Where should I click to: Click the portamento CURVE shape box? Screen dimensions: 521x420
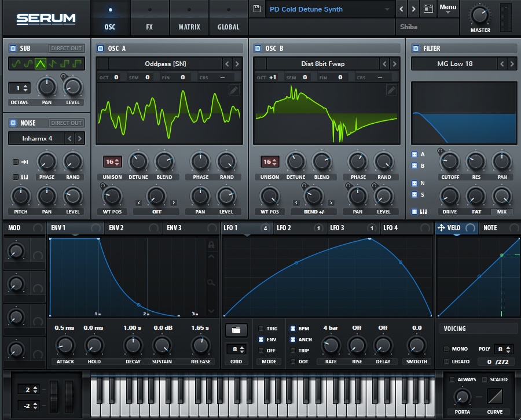click(x=495, y=396)
